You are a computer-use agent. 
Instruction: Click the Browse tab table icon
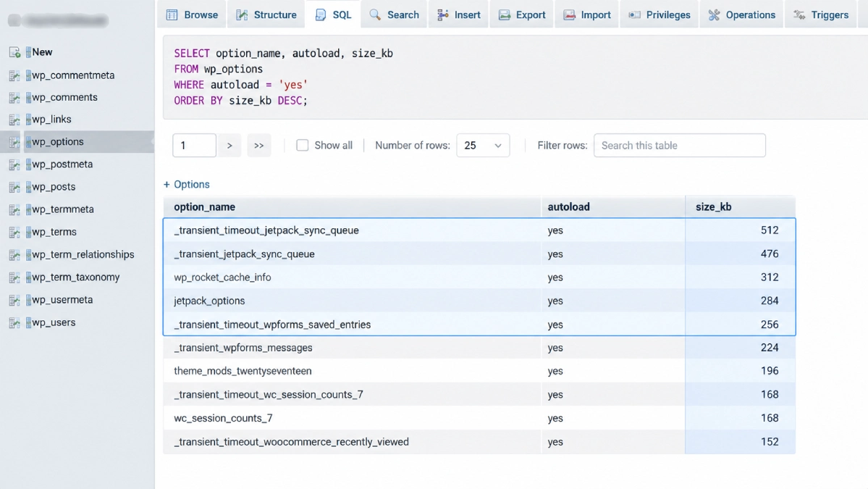172,15
